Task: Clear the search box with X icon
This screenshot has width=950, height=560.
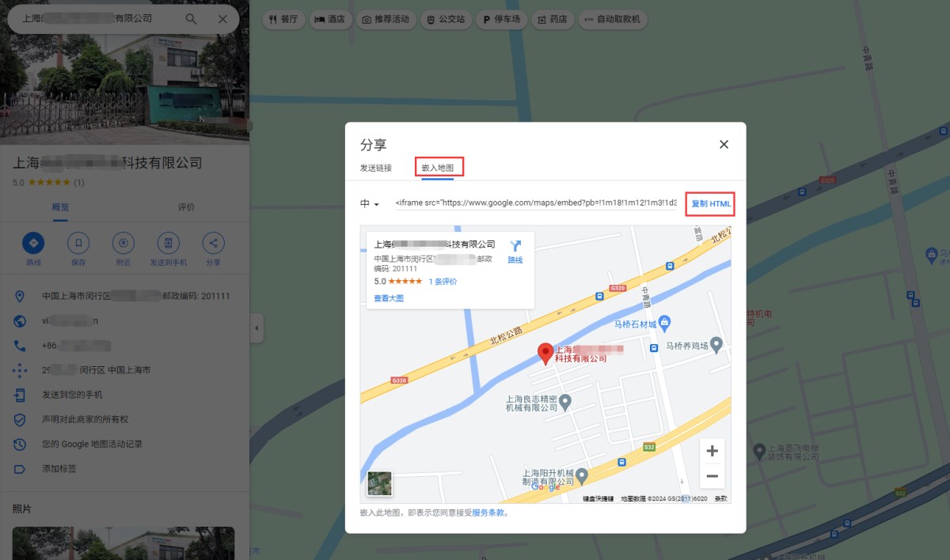Action: 222,19
